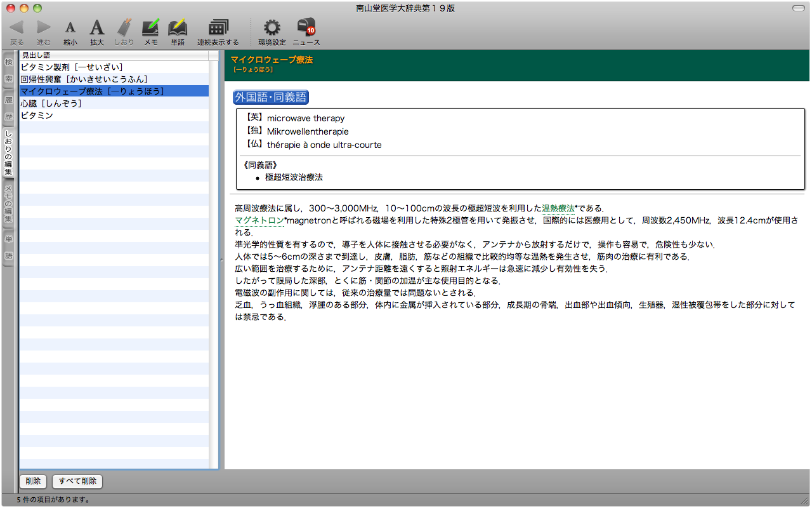
Task: Click the 戻る back arrow icon
Action: (17, 28)
